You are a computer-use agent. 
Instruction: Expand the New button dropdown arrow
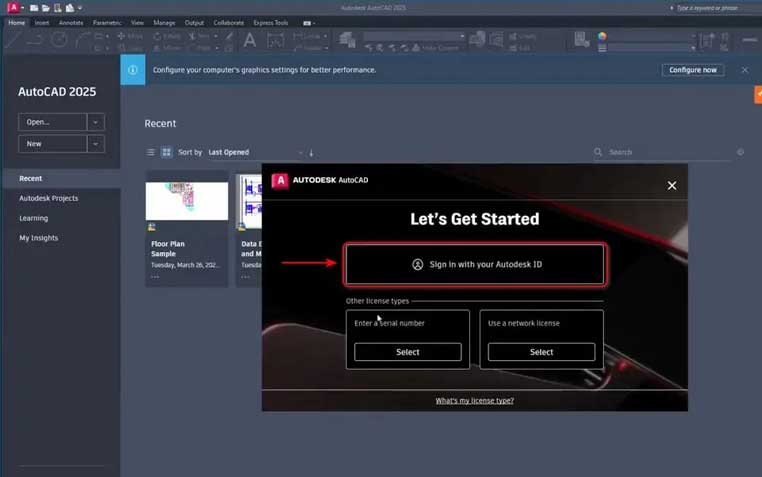[x=96, y=144]
